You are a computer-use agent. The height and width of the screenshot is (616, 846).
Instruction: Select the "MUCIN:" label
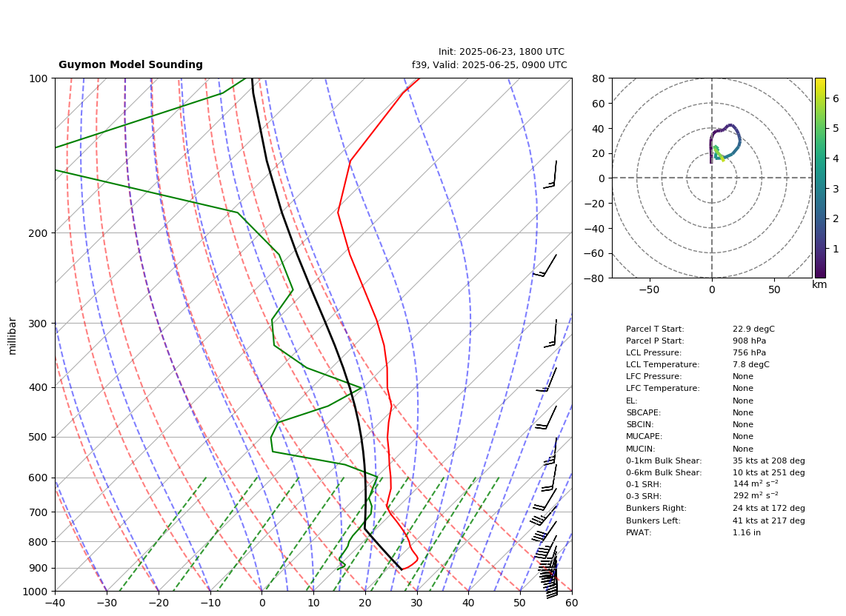[641, 449]
